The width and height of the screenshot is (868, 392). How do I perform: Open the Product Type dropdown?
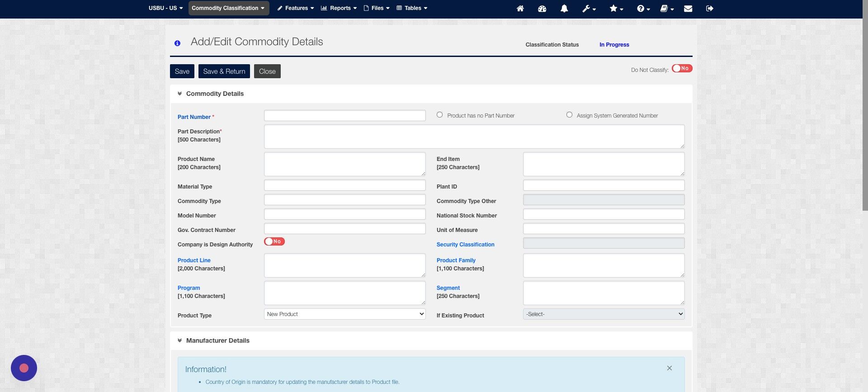[344, 314]
